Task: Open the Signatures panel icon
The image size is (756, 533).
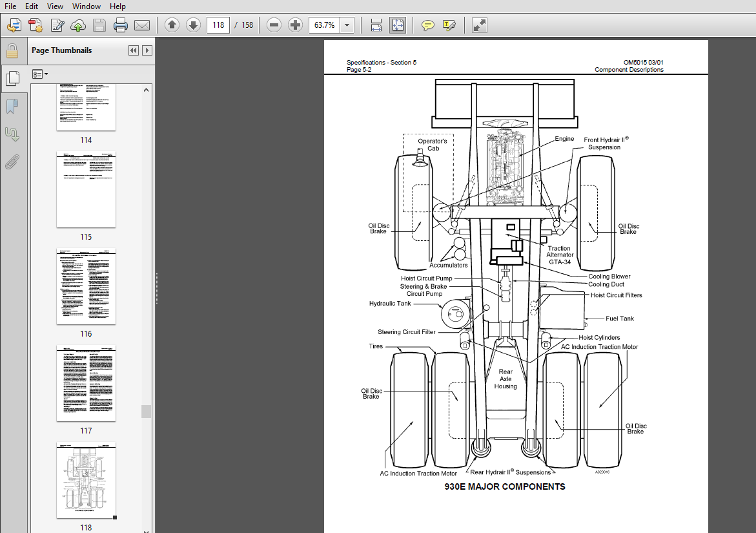Action: click(x=12, y=134)
